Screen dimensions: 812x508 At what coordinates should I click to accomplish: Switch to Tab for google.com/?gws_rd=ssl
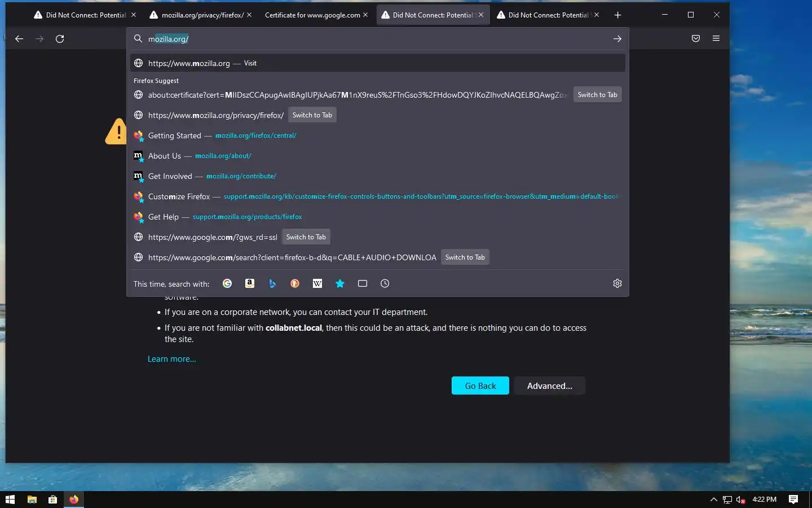click(306, 237)
